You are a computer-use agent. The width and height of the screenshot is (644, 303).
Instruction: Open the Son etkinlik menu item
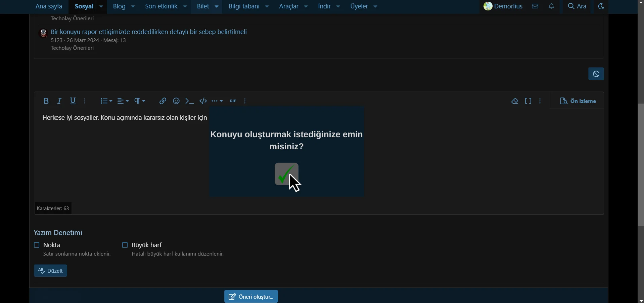[x=162, y=6]
